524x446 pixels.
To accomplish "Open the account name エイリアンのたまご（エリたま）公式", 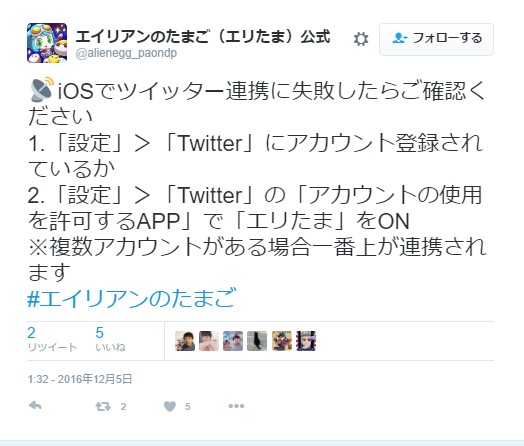I will [203, 36].
